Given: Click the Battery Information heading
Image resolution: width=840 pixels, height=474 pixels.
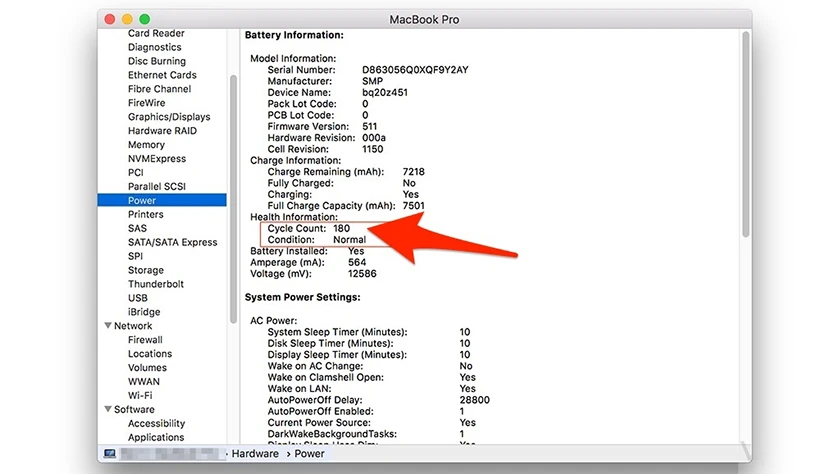Looking at the screenshot, I should click(x=294, y=35).
